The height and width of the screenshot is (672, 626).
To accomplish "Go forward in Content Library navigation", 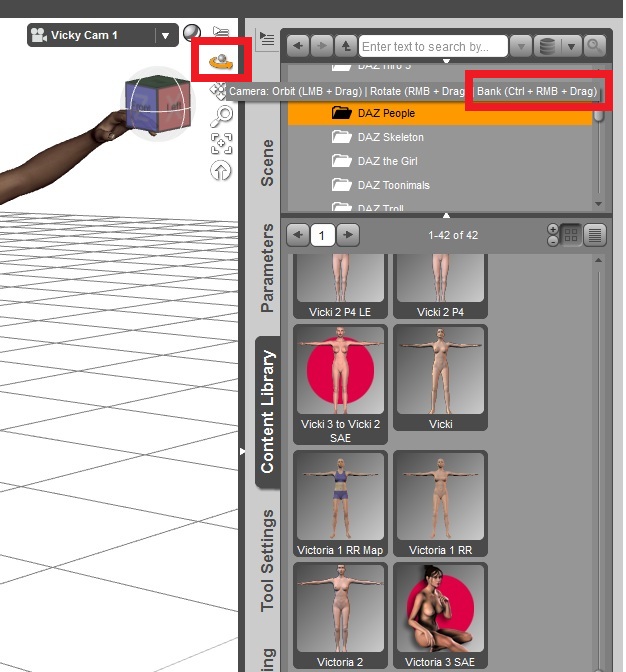I will click(321, 46).
